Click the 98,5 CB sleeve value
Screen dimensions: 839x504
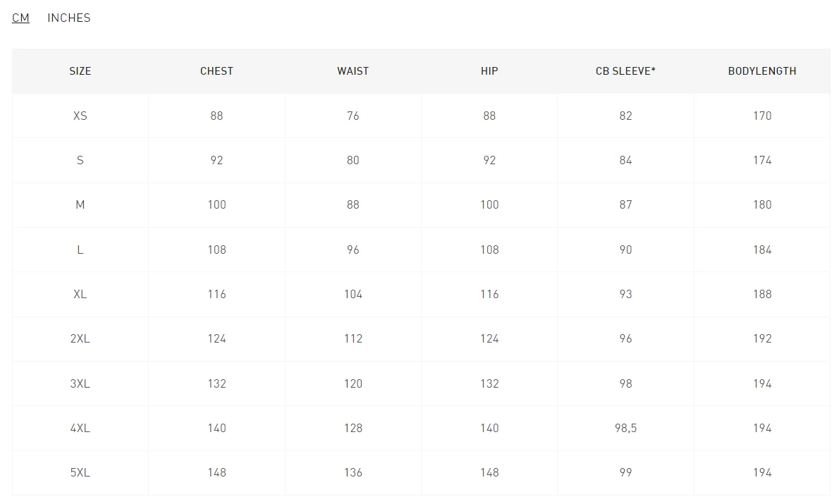tap(625, 428)
